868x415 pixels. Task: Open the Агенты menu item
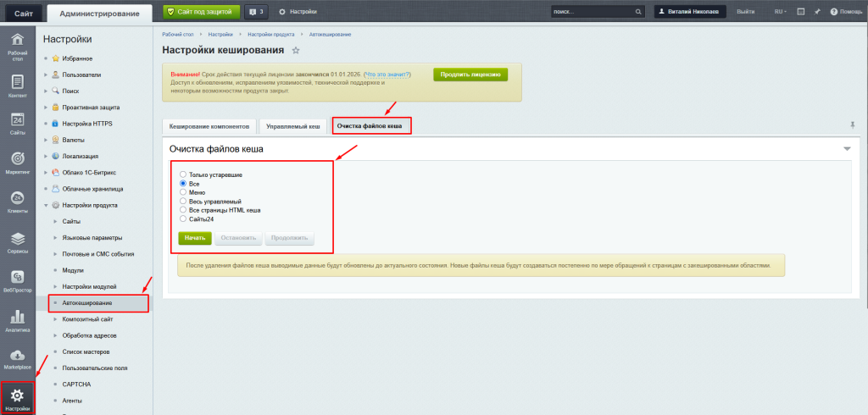click(x=73, y=400)
